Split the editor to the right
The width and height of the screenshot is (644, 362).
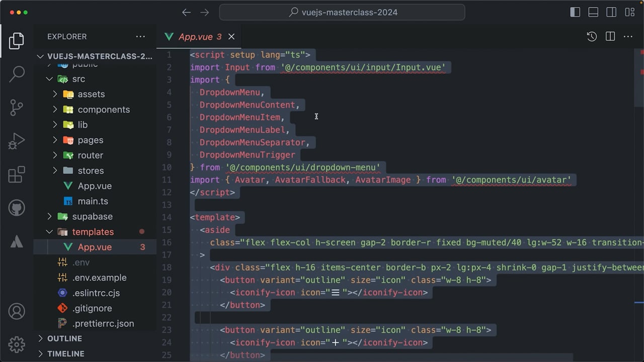610,37
